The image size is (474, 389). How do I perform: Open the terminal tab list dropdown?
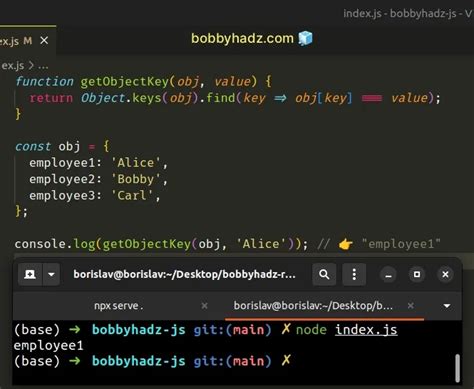tap(447, 306)
